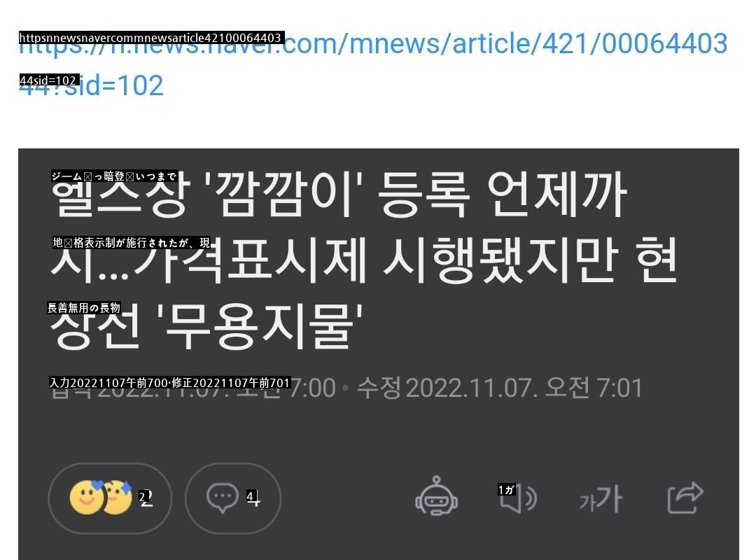
Task: Click the 수정 2022.11.07. 오전 7:01 timestamp
Action: click(500, 388)
